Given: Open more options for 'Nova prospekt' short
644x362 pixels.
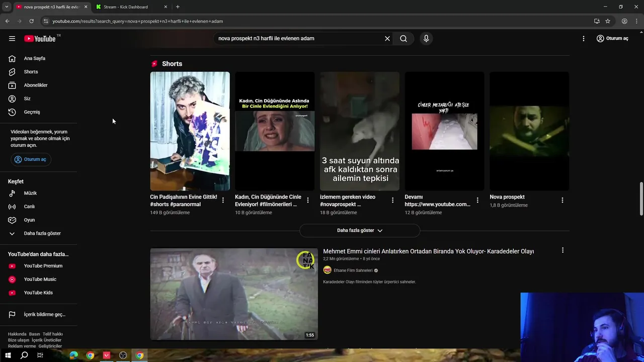Looking at the screenshot, I should [562, 200].
